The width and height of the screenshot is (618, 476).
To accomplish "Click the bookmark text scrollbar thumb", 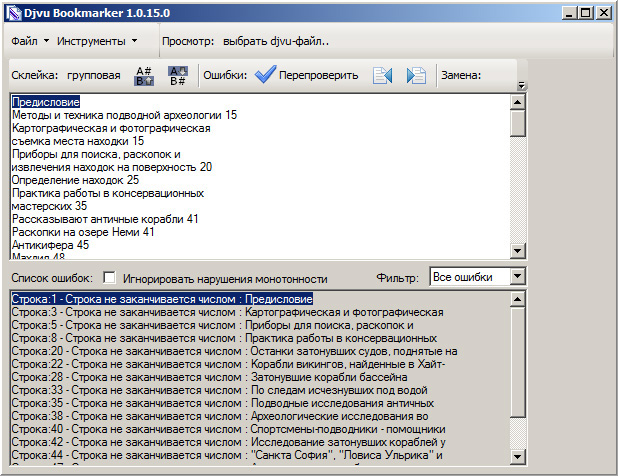I will (517, 123).
